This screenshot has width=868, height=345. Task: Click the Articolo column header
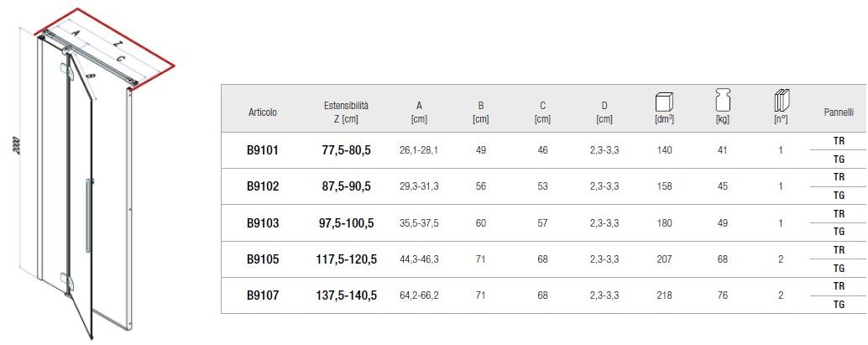pyautogui.click(x=262, y=112)
